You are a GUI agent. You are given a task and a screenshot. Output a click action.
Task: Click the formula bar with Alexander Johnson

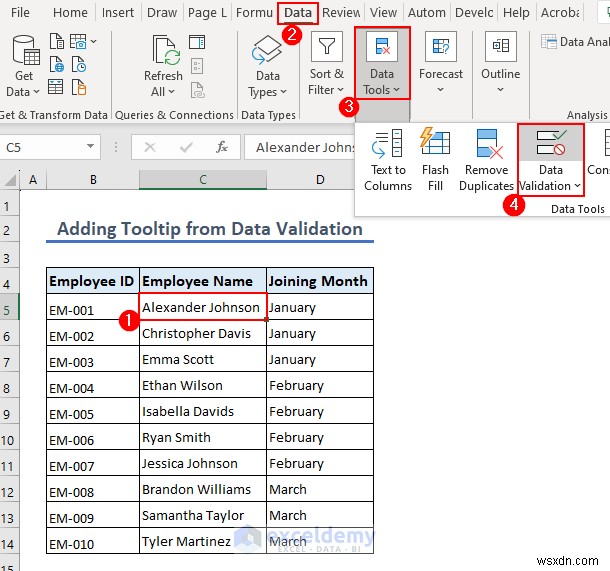[300, 147]
